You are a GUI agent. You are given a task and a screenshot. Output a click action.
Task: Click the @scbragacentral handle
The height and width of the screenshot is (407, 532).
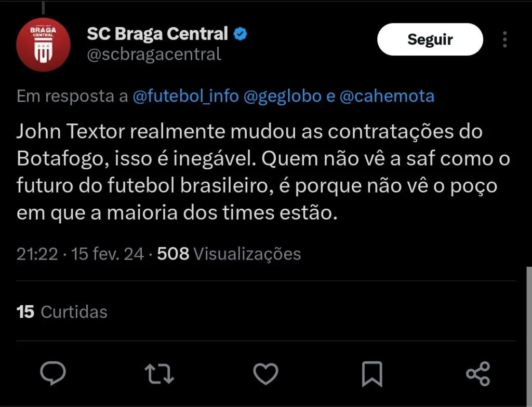tap(154, 55)
